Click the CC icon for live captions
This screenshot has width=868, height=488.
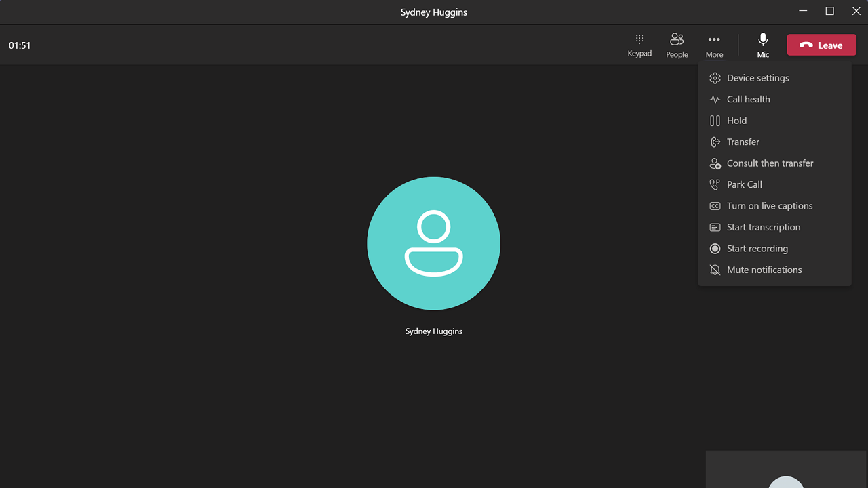click(x=715, y=206)
